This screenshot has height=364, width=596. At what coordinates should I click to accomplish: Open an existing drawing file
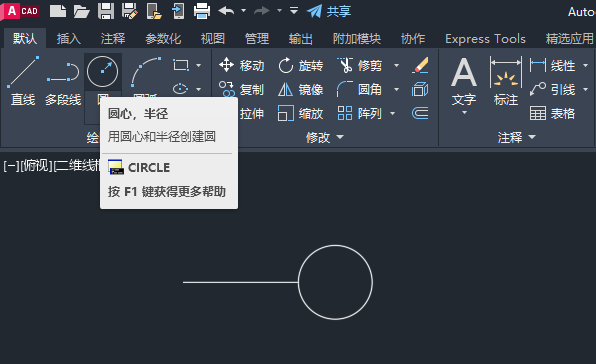[81, 11]
